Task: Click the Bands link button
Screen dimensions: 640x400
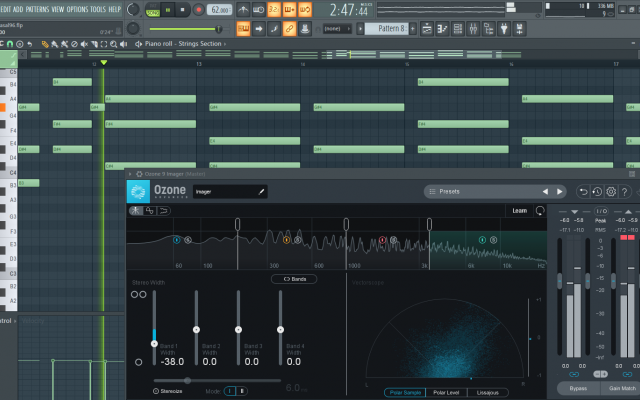Action: click(x=294, y=279)
